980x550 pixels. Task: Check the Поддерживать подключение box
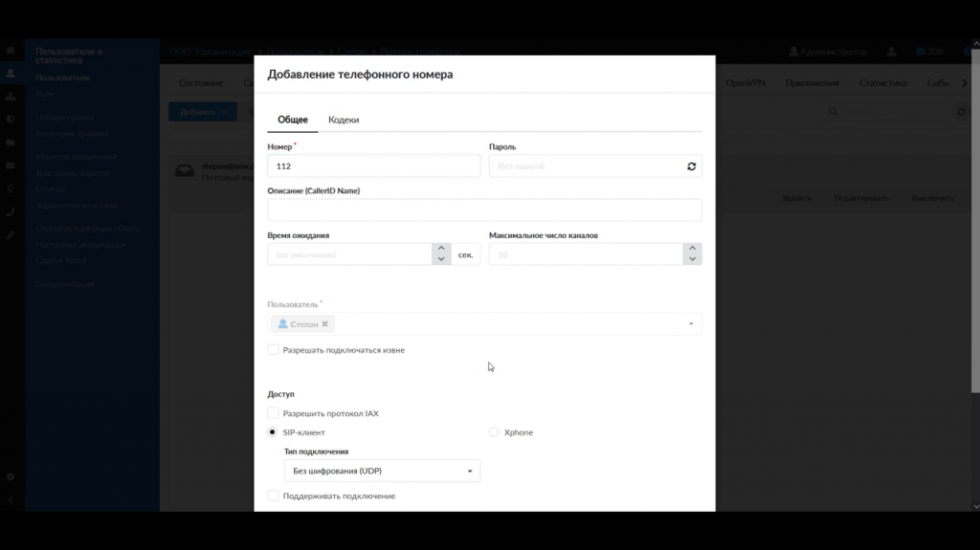273,495
